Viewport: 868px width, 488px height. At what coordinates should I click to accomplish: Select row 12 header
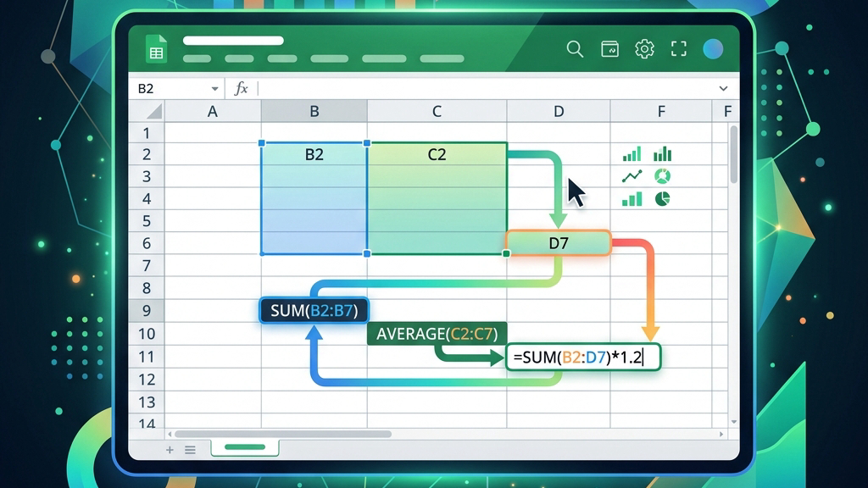pyautogui.click(x=146, y=380)
